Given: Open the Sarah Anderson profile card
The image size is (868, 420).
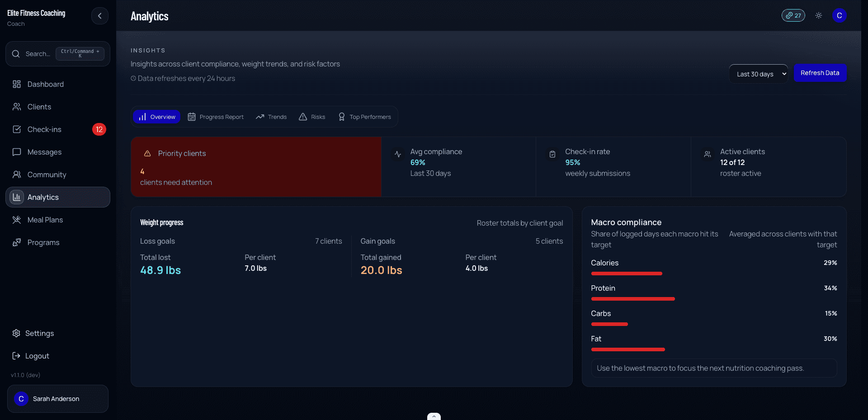Looking at the screenshot, I should pos(58,399).
